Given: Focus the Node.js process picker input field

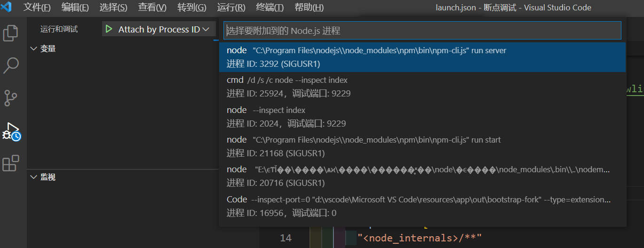Looking at the screenshot, I should (x=422, y=31).
